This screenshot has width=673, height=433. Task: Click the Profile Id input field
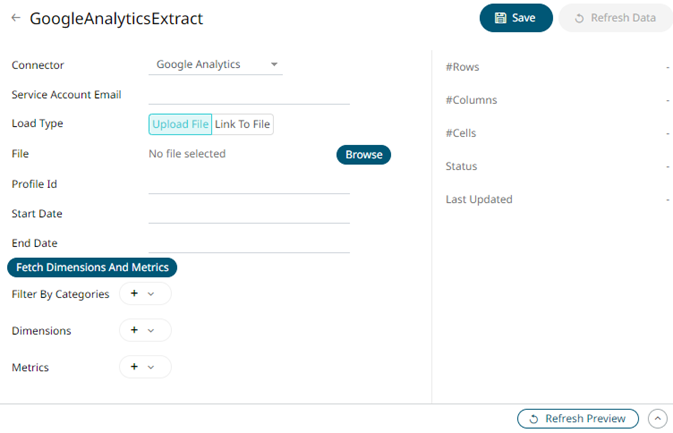(249, 184)
